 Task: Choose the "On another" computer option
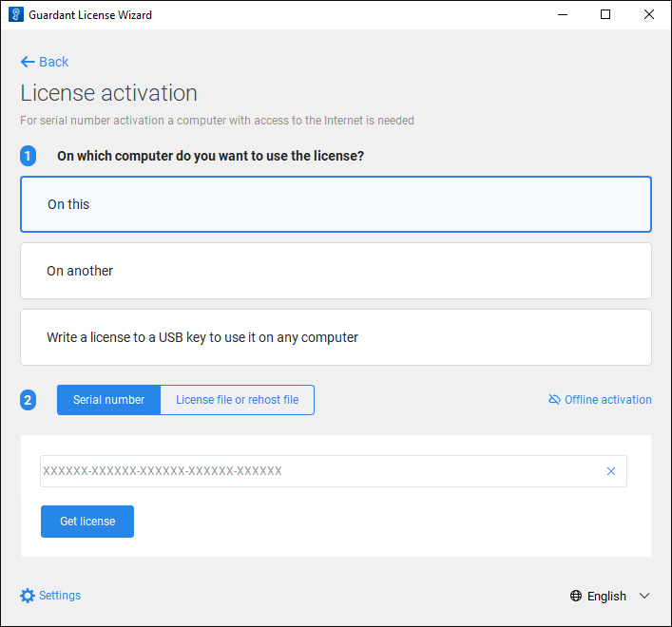pos(336,271)
